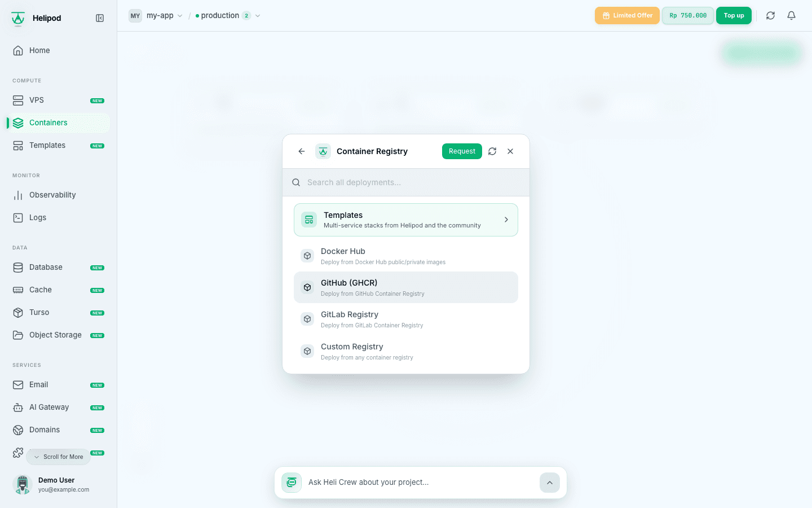
Task: Click the Ask Heli Crew input
Action: tap(420, 482)
